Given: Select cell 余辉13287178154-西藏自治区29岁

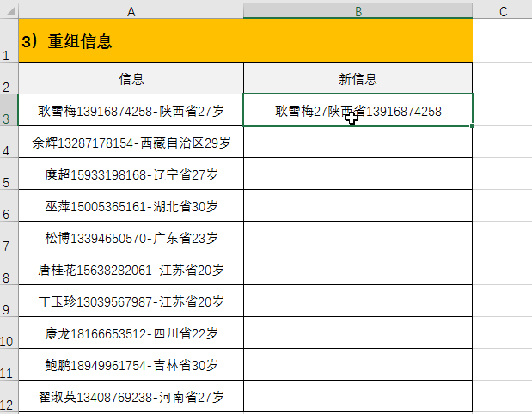Looking at the screenshot, I should pyautogui.click(x=131, y=142).
